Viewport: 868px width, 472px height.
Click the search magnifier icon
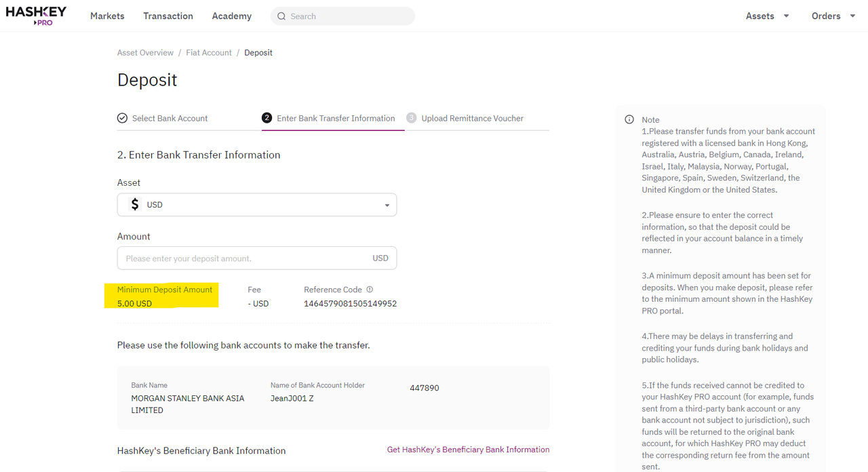tap(281, 16)
